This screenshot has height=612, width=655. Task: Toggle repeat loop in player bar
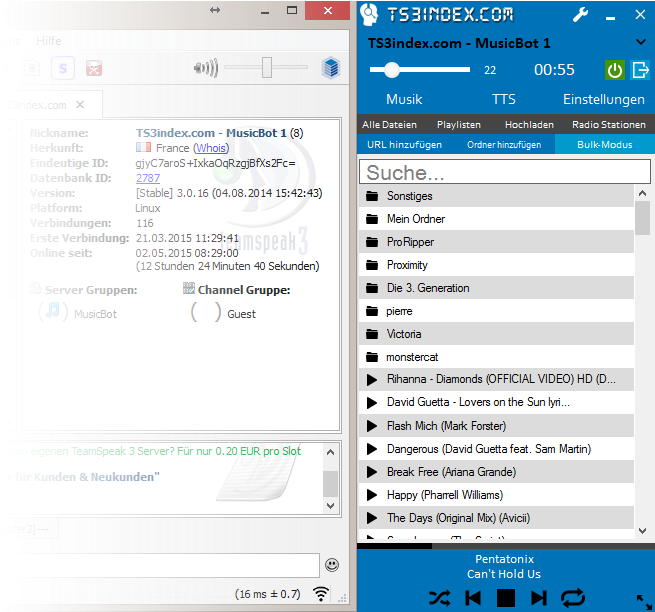pos(573,598)
